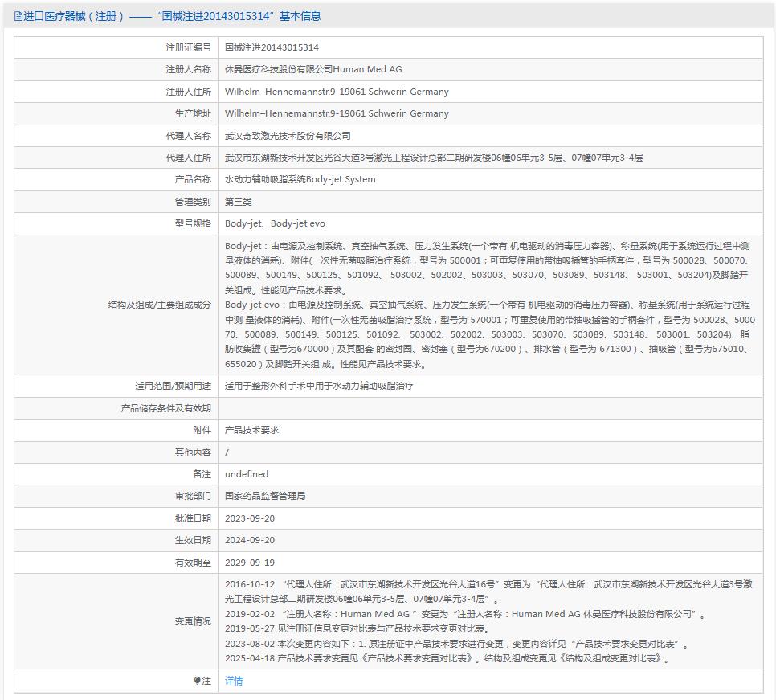The width and height of the screenshot is (776, 700).
Task: Select registration number value 国械注进20143015314 in the table
Action: [x=272, y=47]
